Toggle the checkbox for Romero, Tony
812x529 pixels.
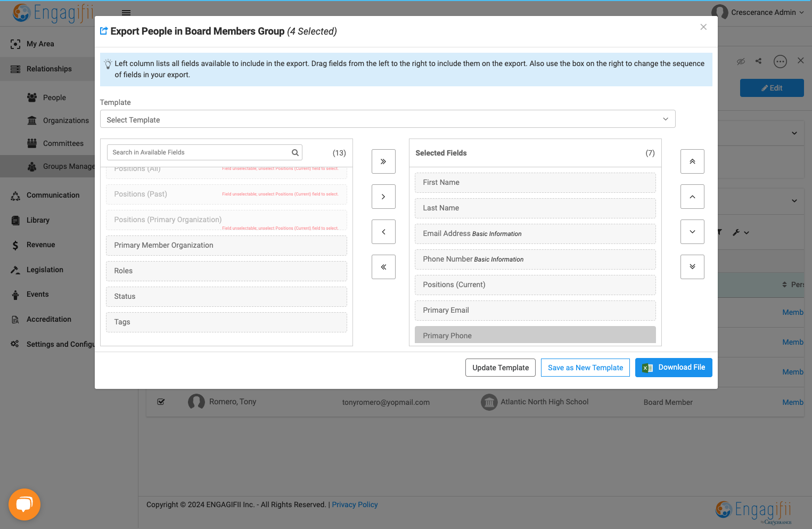[161, 402]
